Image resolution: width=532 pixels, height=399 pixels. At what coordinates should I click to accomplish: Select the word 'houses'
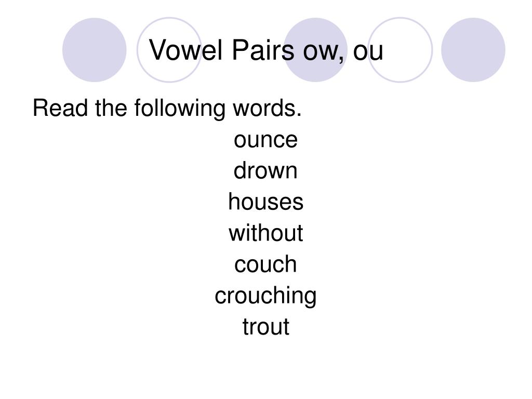coord(265,202)
